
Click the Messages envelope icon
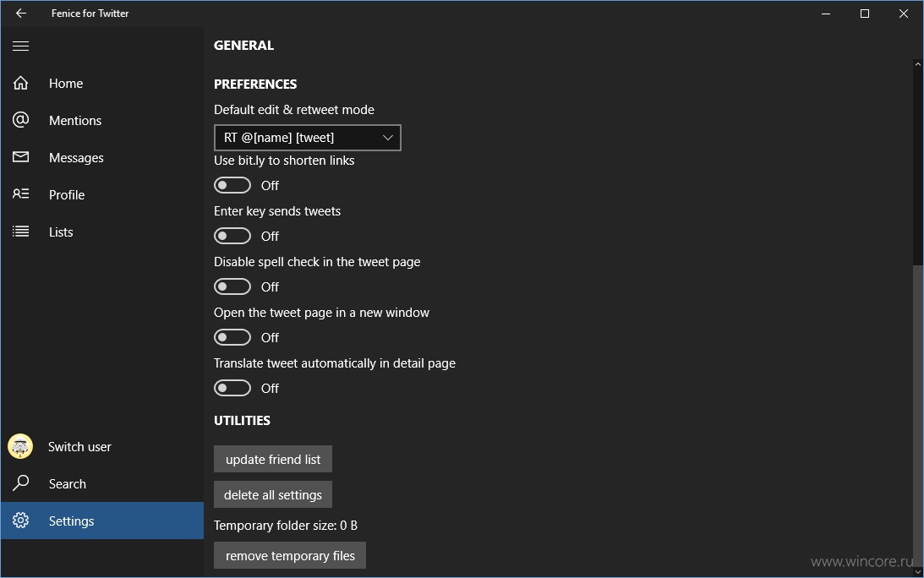pos(20,156)
